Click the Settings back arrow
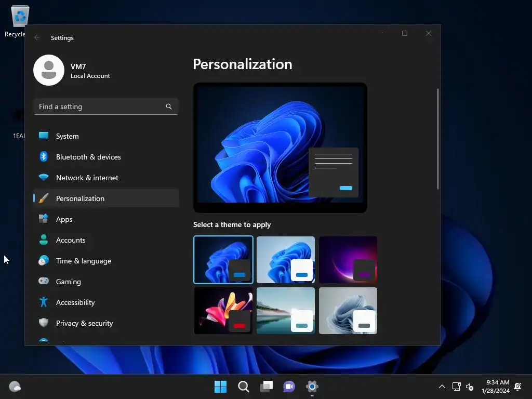Viewport: 532px width, 399px height. pyautogui.click(x=37, y=37)
